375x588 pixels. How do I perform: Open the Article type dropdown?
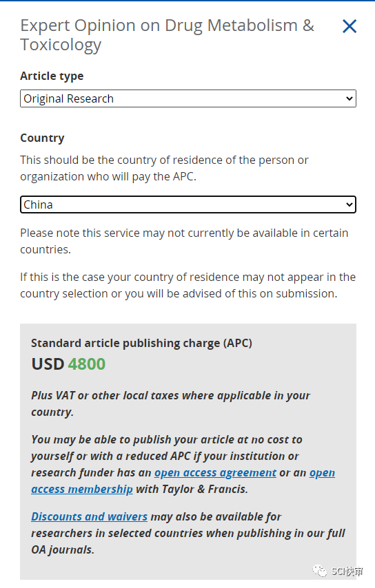pos(188,98)
